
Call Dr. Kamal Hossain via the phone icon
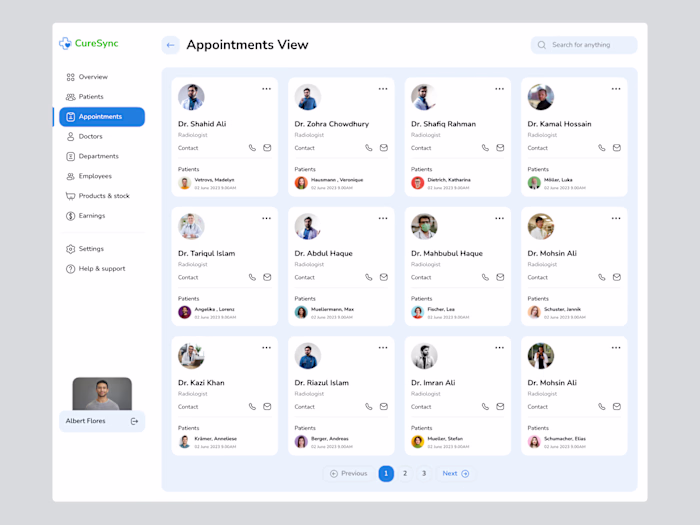point(602,148)
